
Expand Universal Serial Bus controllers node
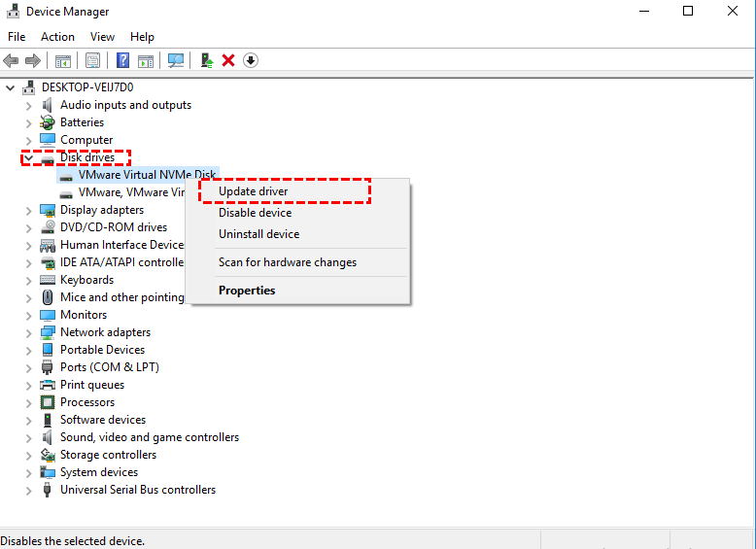click(x=28, y=490)
